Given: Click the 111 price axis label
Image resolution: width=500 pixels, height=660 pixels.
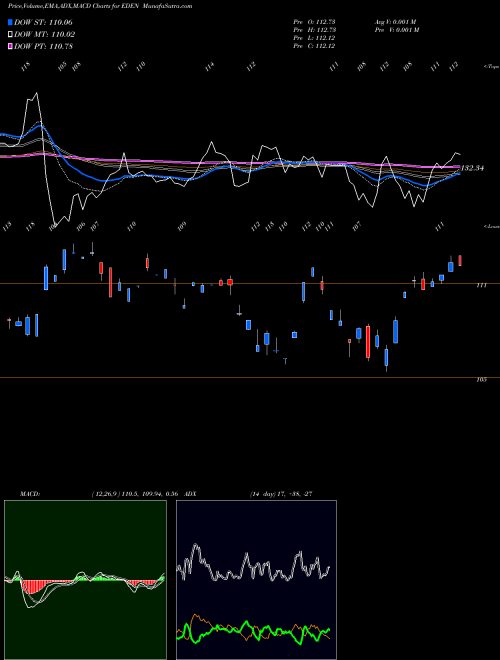Looking at the screenshot, I should click(481, 285).
